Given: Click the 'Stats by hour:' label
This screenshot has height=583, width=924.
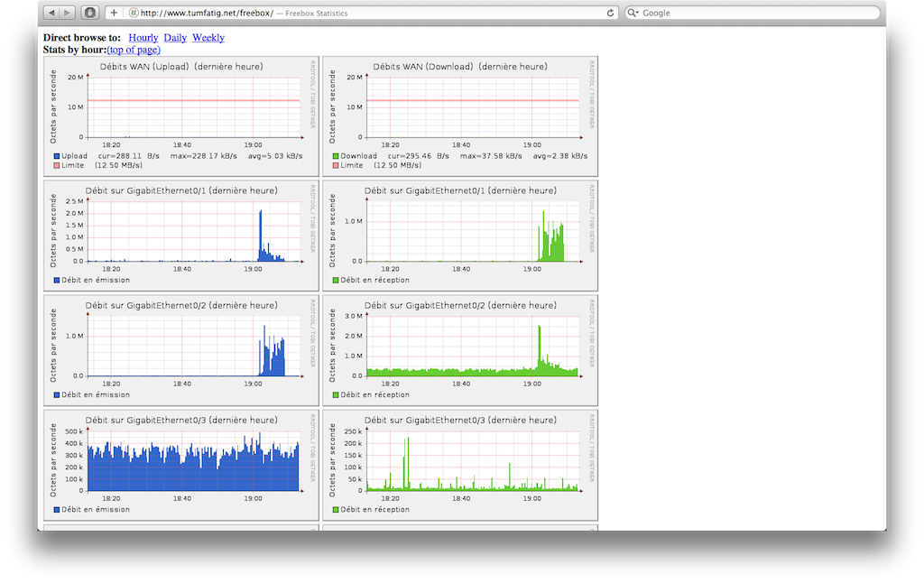Looking at the screenshot, I should (x=75, y=51).
